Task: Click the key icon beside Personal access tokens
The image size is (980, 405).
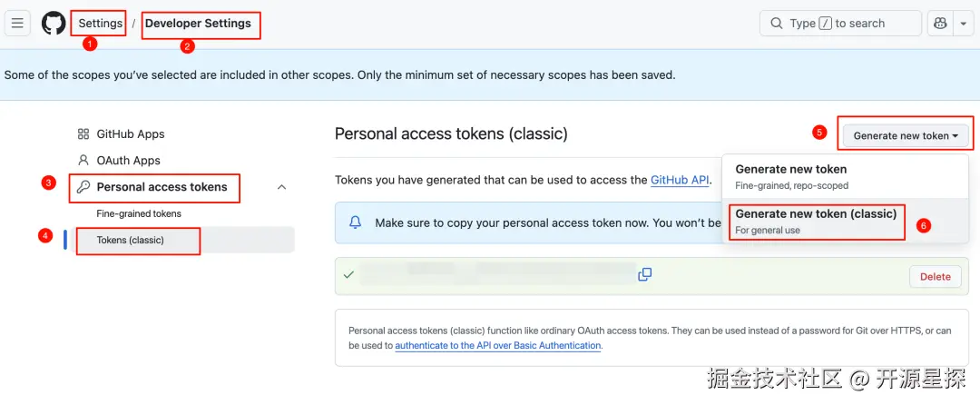Action: (x=83, y=187)
